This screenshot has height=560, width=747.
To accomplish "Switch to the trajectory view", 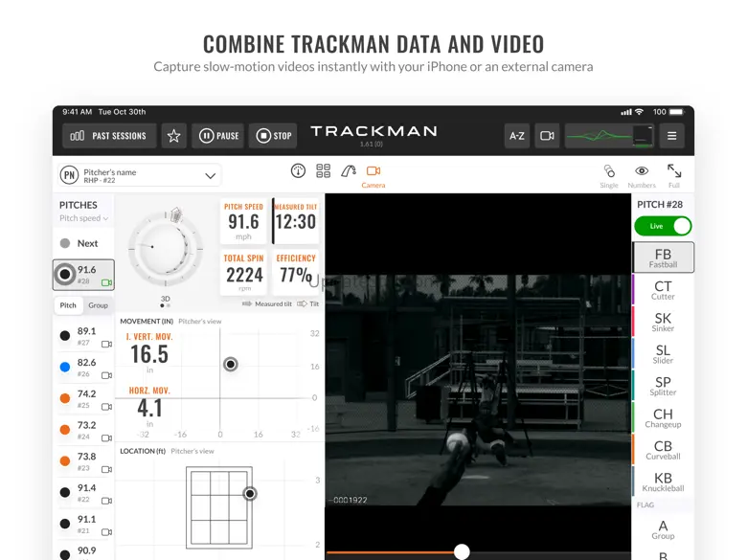I will point(349,170).
